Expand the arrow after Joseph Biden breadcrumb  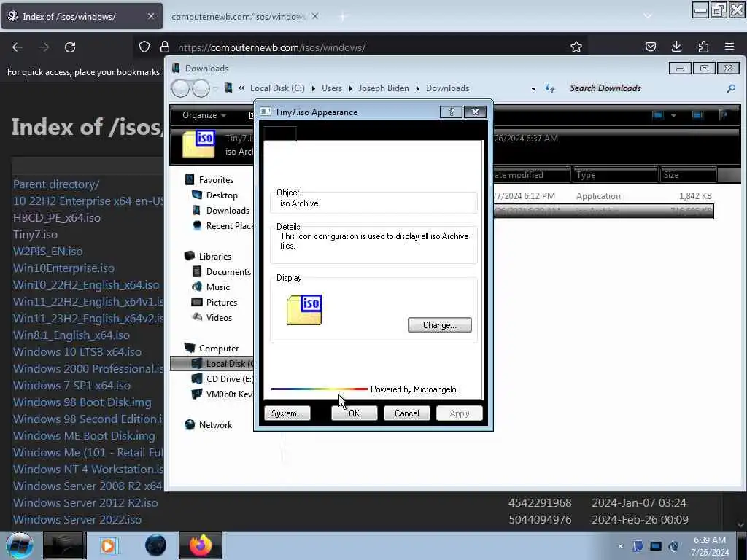pos(418,88)
